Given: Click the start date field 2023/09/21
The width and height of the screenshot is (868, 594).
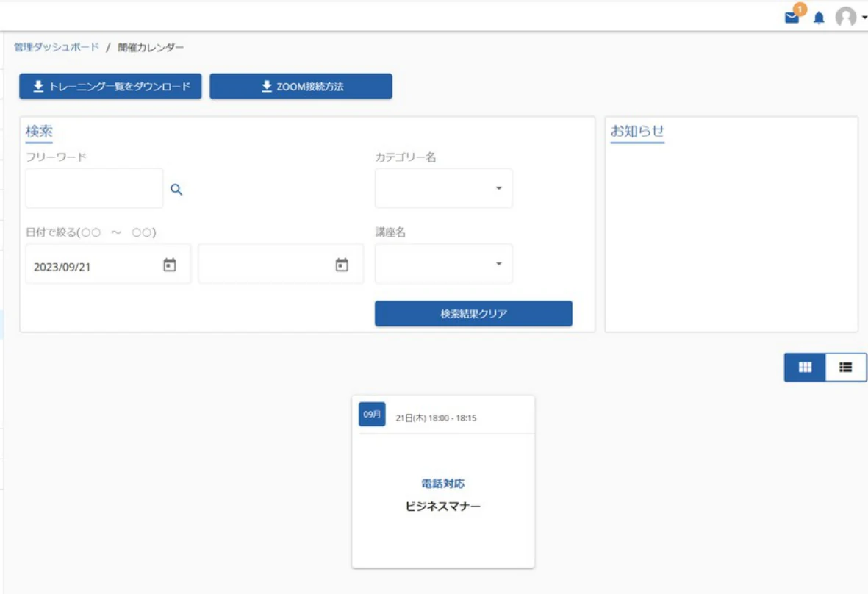Looking at the screenshot, I should point(109,264).
